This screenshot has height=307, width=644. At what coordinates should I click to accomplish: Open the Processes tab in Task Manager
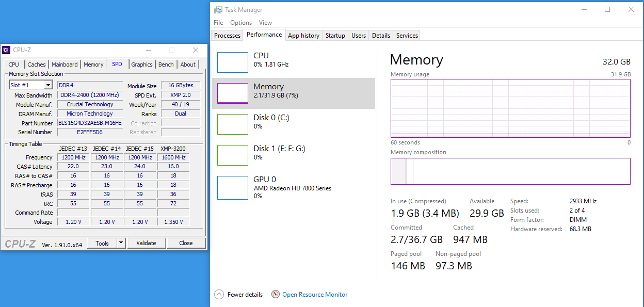(227, 36)
